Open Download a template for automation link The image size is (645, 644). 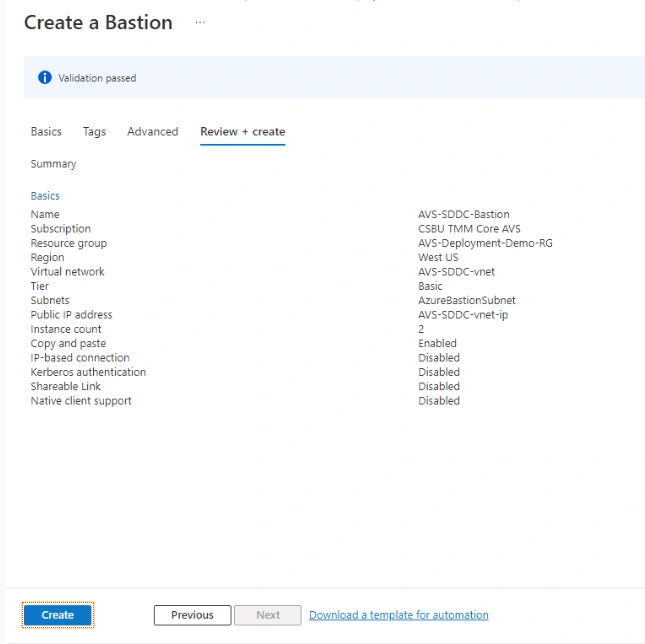399,615
